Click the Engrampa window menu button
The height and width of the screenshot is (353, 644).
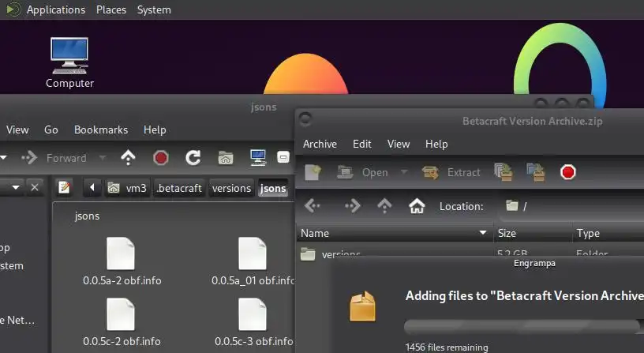[305, 119]
